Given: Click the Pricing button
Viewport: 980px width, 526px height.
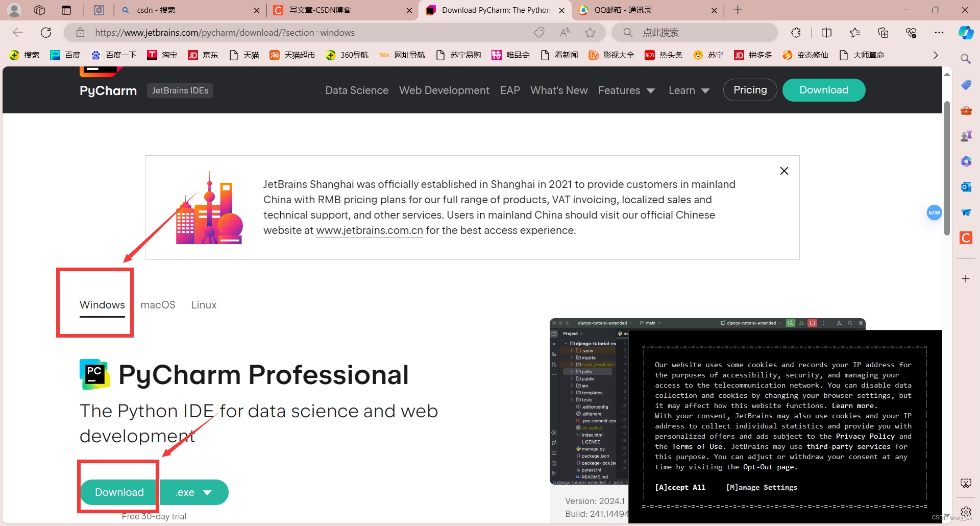Looking at the screenshot, I should pos(750,90).
